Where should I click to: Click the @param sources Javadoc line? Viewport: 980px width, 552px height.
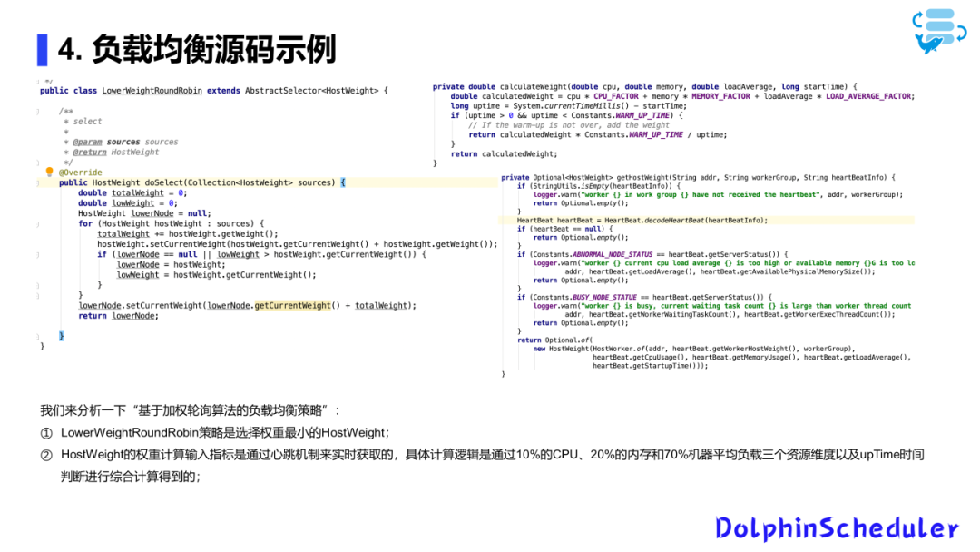tap(121, 142)
